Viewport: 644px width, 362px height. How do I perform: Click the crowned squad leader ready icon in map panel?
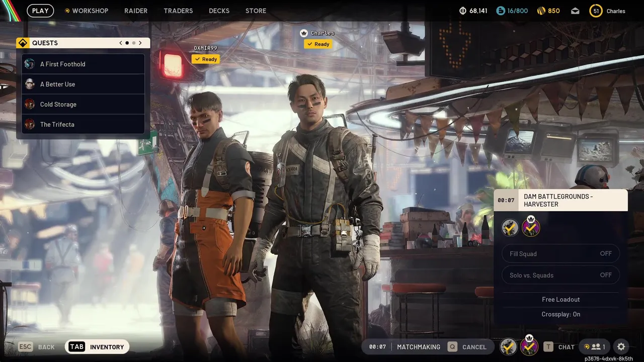(531, 227)
